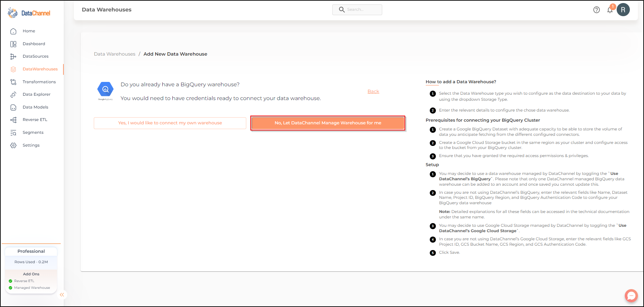Click the Settings gear icon
644x307 pixels.
[13, 145]
